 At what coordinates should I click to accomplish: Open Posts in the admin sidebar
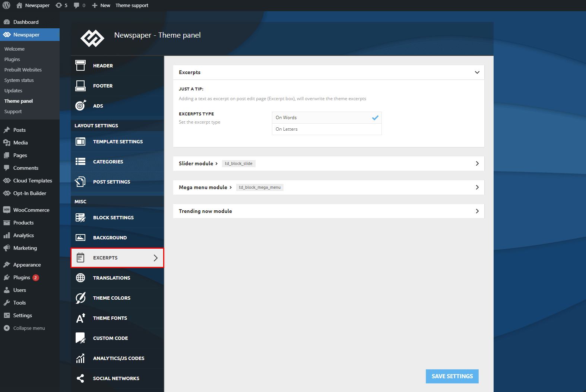(30, 130)
